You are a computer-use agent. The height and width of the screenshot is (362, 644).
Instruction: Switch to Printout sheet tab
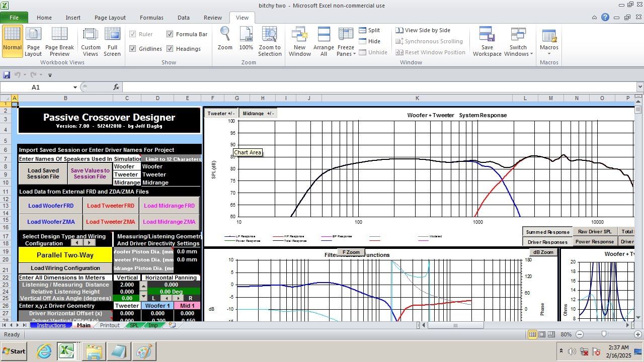coord(110,325)
